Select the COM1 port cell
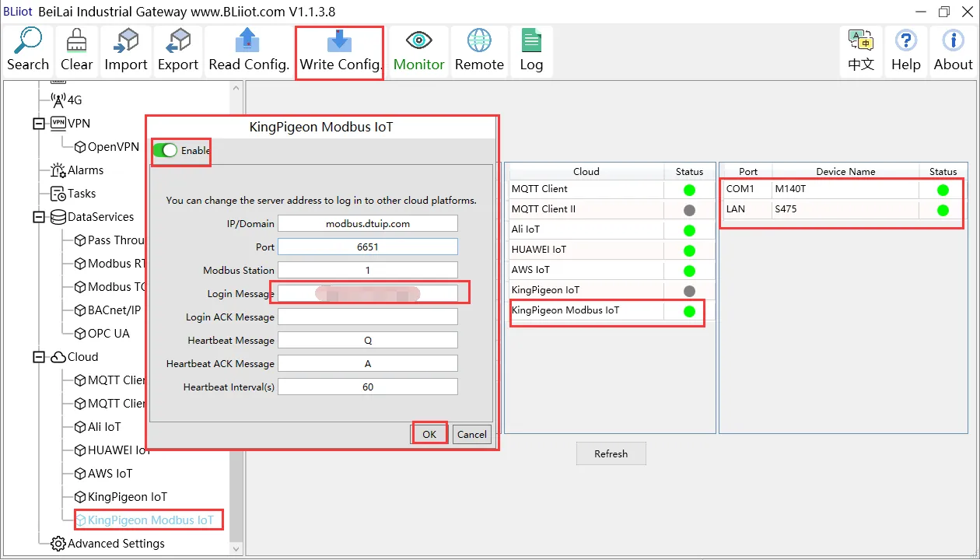Screen dimensions: 980x560 (x=747, y=189)
